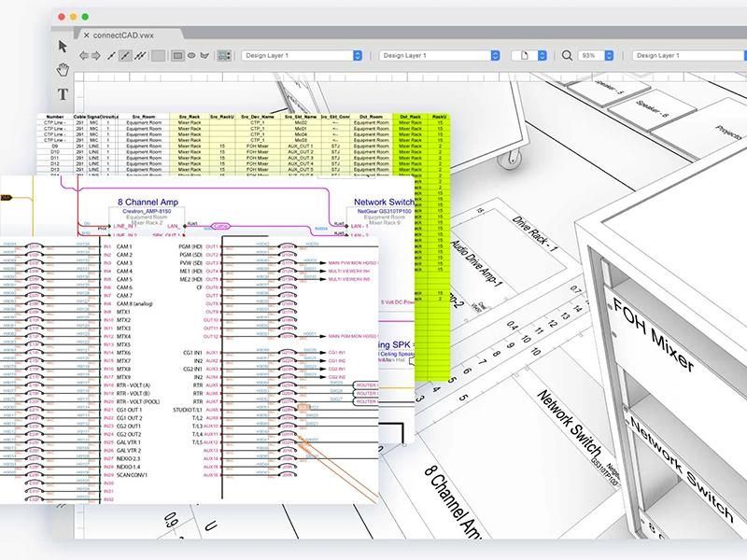Choose the Text tool
Viewport: 747px width, 560px height.
tap(63, 93)
